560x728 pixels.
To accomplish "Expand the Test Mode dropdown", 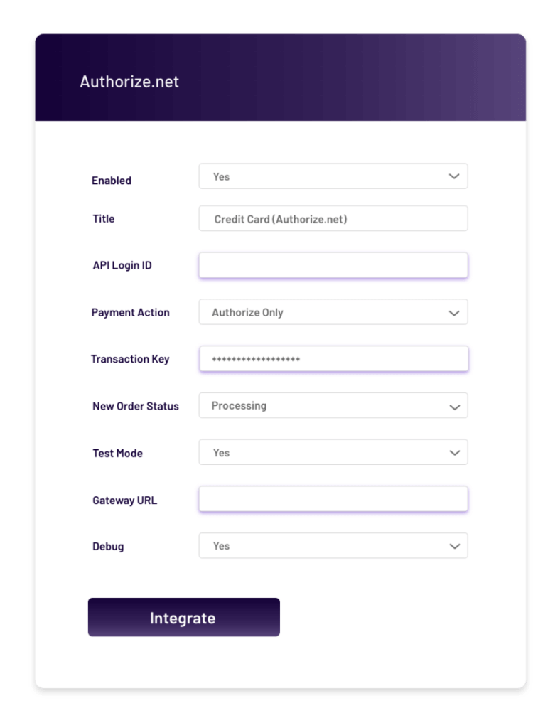I will pyautogui.click(x=333, y=452).
